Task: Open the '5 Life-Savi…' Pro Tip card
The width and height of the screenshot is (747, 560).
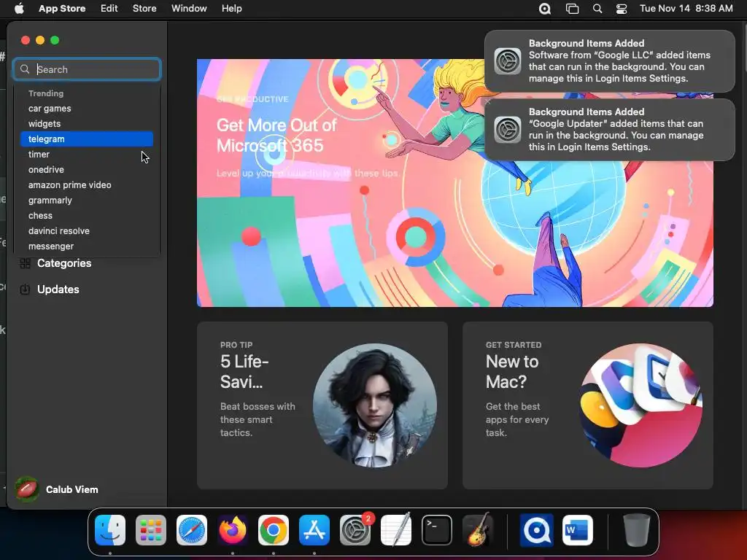Action: [x=322, y=405]
